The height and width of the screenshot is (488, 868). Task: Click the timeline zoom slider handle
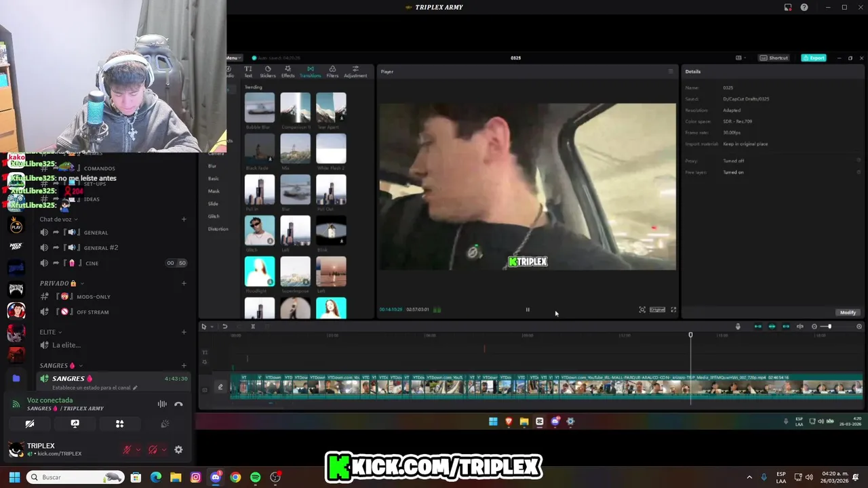[x=829, y=327]
